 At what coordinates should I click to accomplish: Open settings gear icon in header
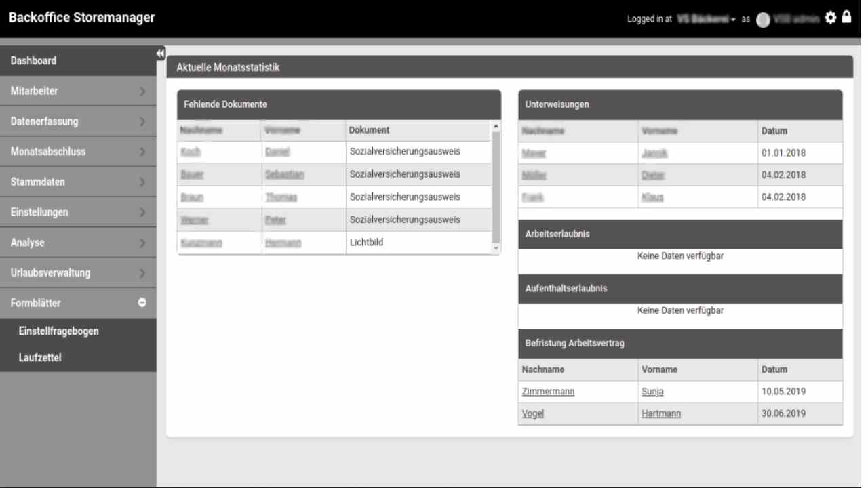(831, 18)
